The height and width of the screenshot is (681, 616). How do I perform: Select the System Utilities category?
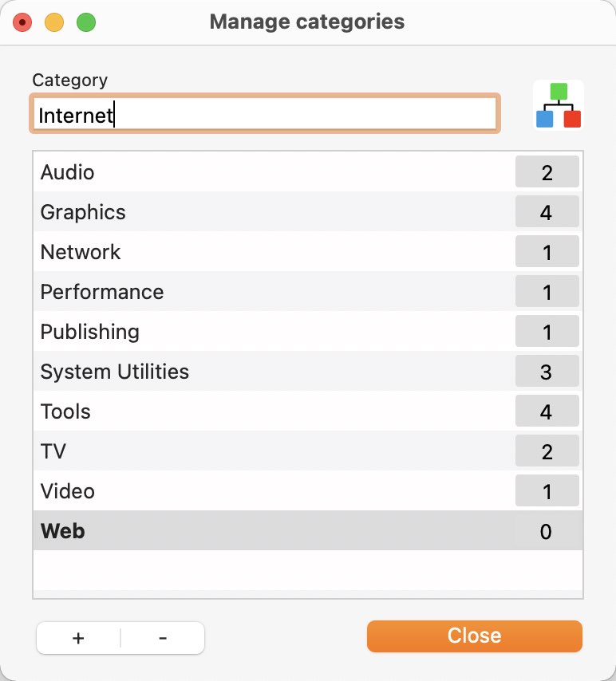[308, 372]
